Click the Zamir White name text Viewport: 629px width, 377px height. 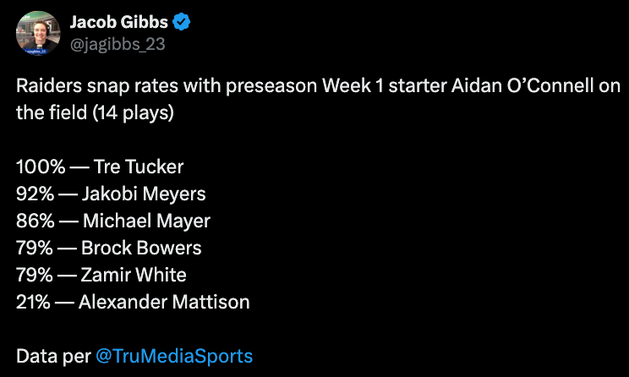(x=133, y=275)
